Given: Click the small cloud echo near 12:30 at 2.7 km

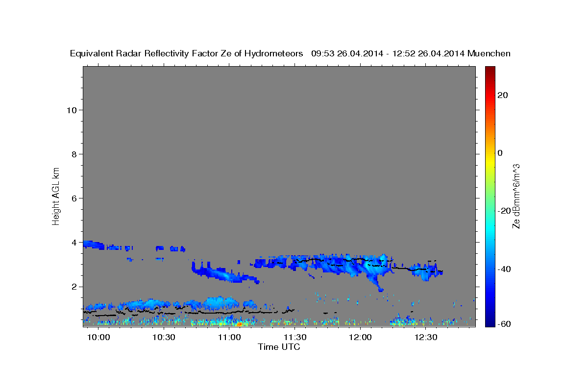Looking at the screenshot, I should [x=427, y=271].
